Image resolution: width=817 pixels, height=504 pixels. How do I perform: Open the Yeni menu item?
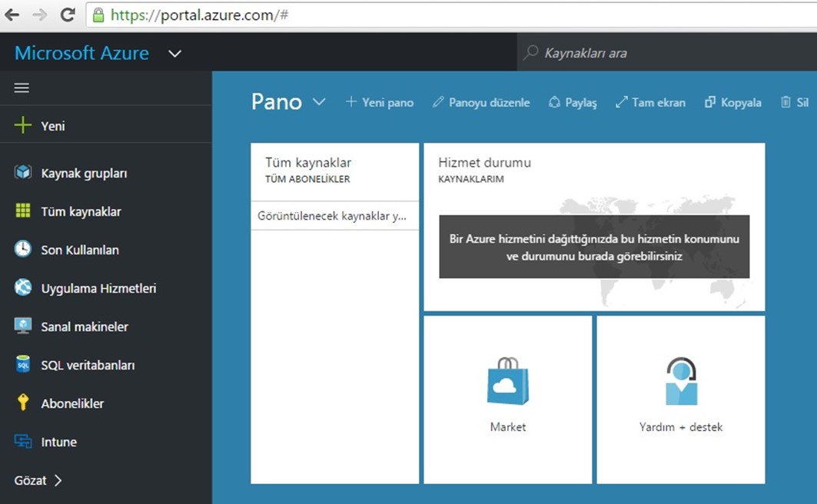pyautogui.click(x=106, y=125)
